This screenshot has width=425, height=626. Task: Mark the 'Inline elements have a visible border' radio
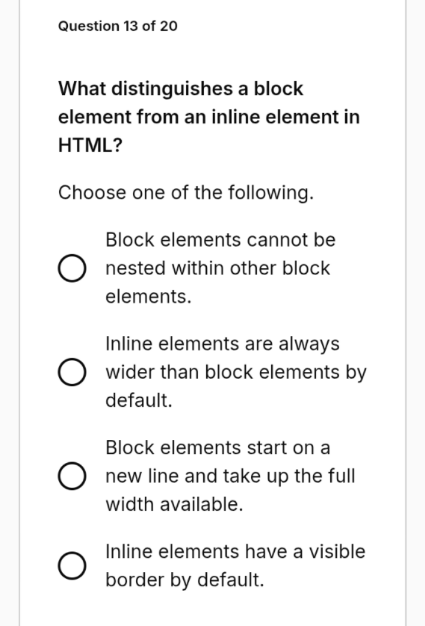(x=72, y=566)
